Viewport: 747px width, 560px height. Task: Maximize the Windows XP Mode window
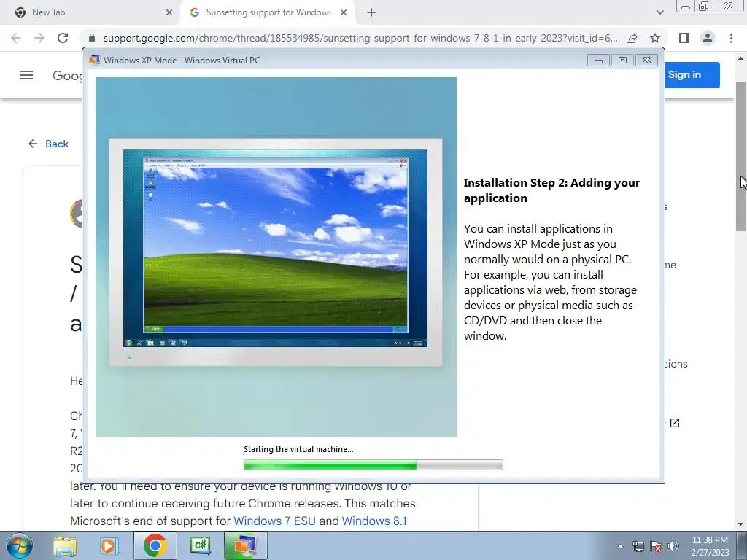tap(622, 60)
